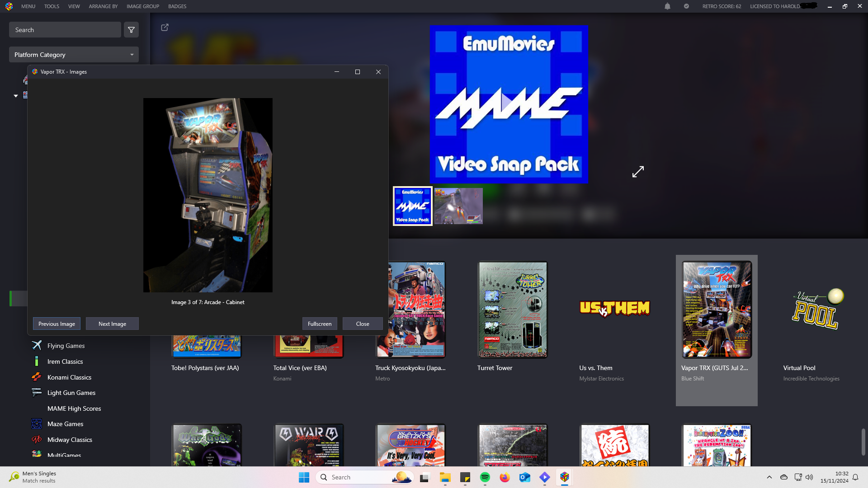Show hidden system tray icons
The image size is (868, 488).
point(769,477)
